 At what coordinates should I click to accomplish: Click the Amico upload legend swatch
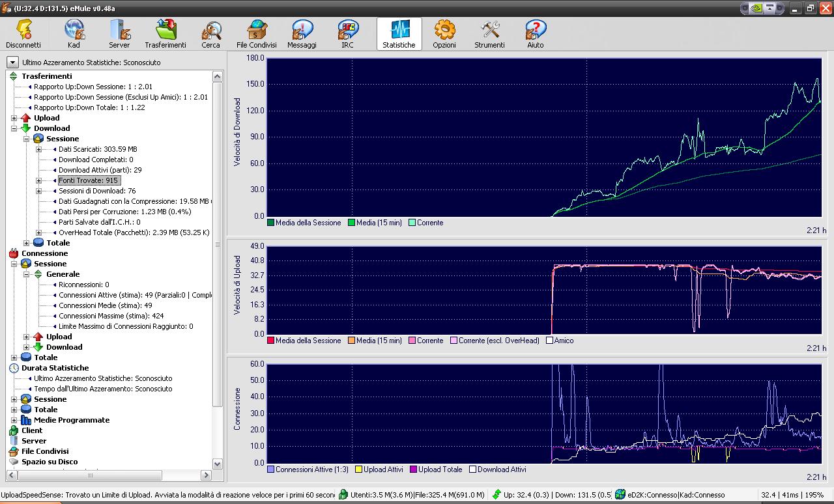[549, 341]
